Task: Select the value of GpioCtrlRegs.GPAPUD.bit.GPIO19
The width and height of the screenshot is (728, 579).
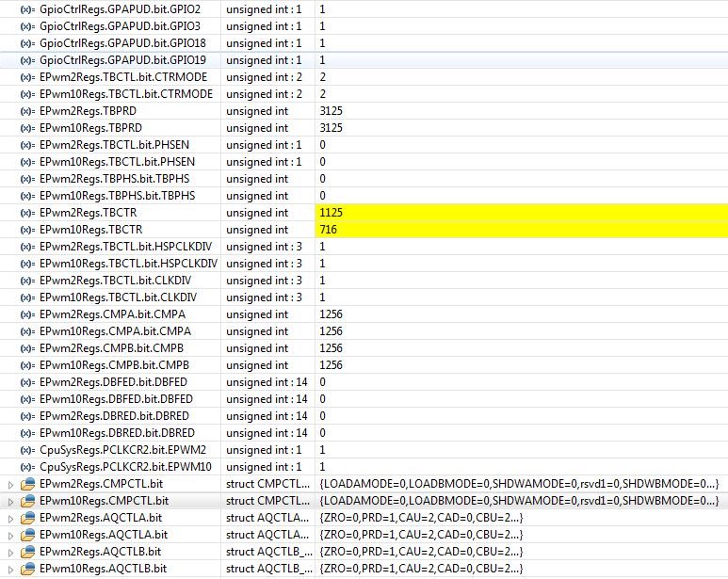Action: tap(323, 60)
